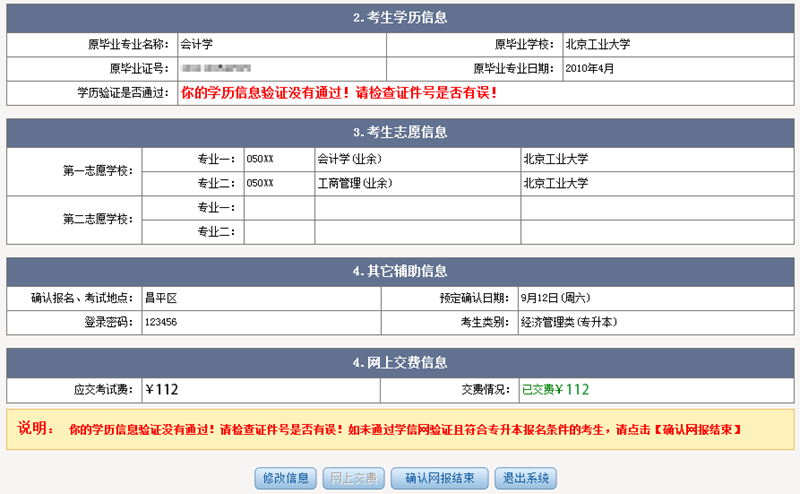The image size is (800, 494).
Task: Select the 2010年4月 graduation date value
Action: 589,69
